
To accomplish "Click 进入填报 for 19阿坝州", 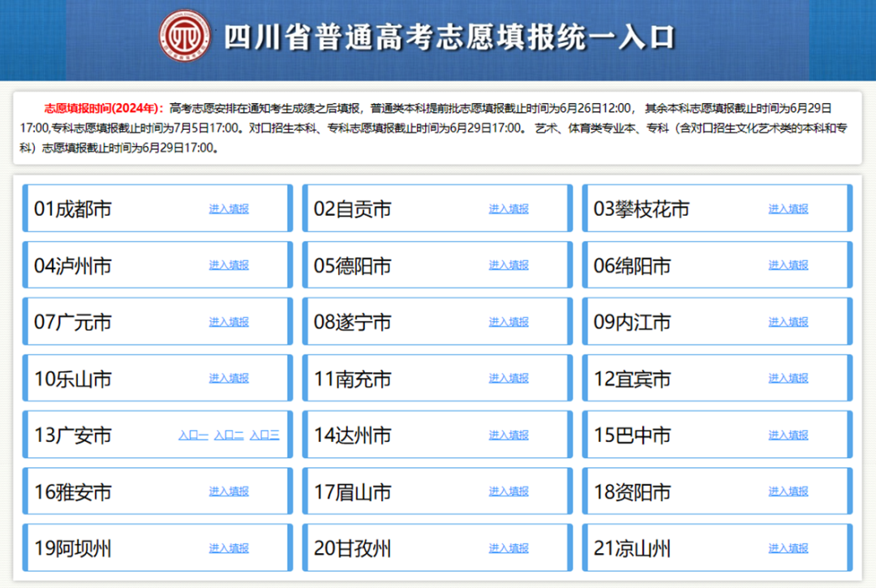I will coord(228,547).
